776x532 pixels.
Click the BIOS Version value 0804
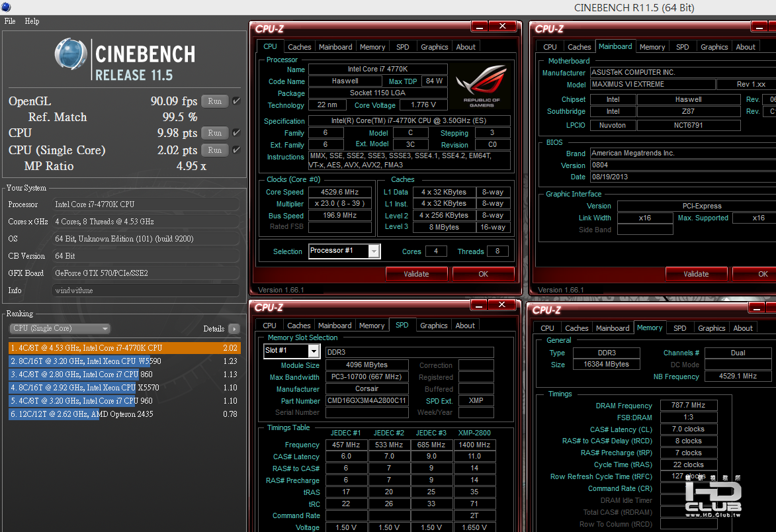click(683, 165)
